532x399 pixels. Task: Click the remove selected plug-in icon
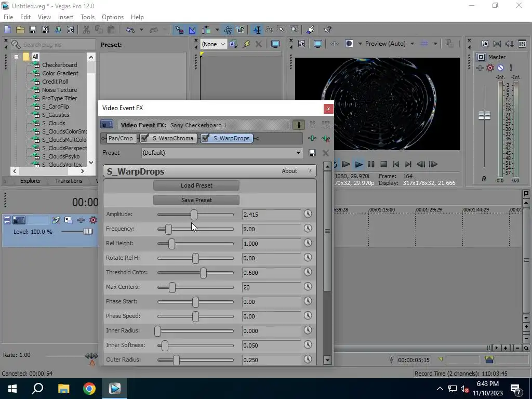326,138
